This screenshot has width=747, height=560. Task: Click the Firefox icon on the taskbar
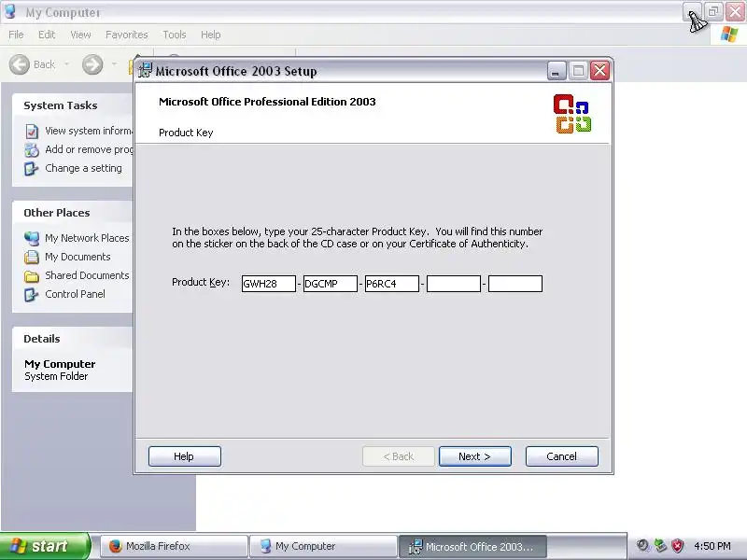click(115, 546)
